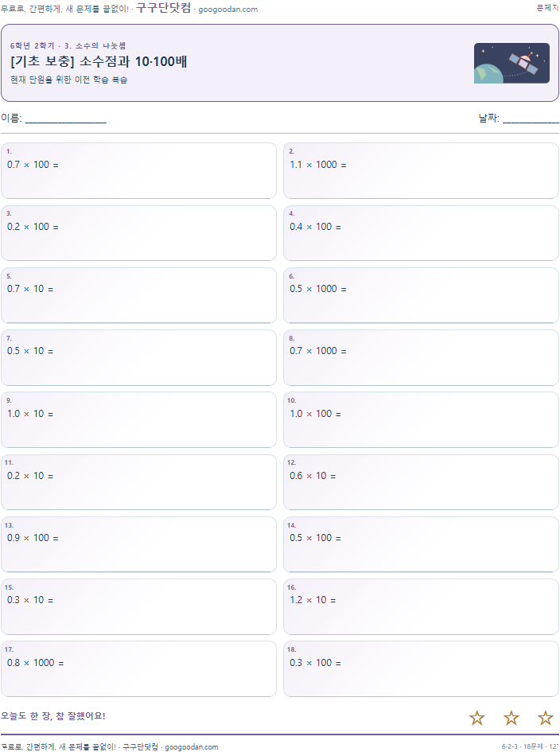Open the googoodan.com link in the footer
The image size is (560, 752).
191,746
